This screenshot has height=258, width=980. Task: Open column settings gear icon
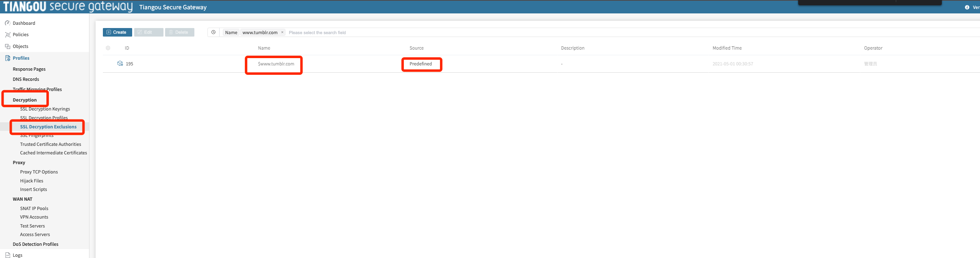pos(108,48)
